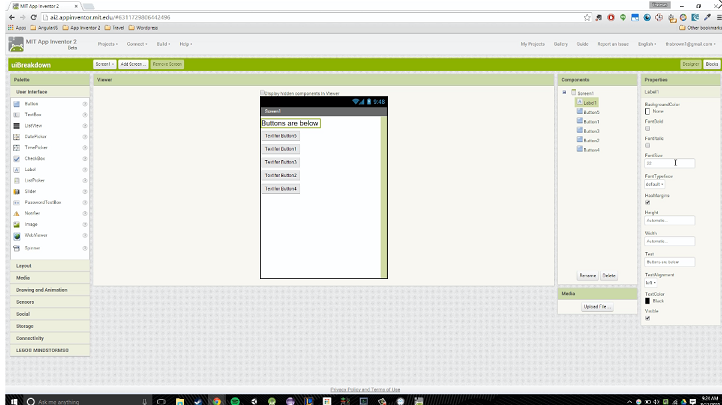Select the Notifier warning icon

(x=17, y=213)
